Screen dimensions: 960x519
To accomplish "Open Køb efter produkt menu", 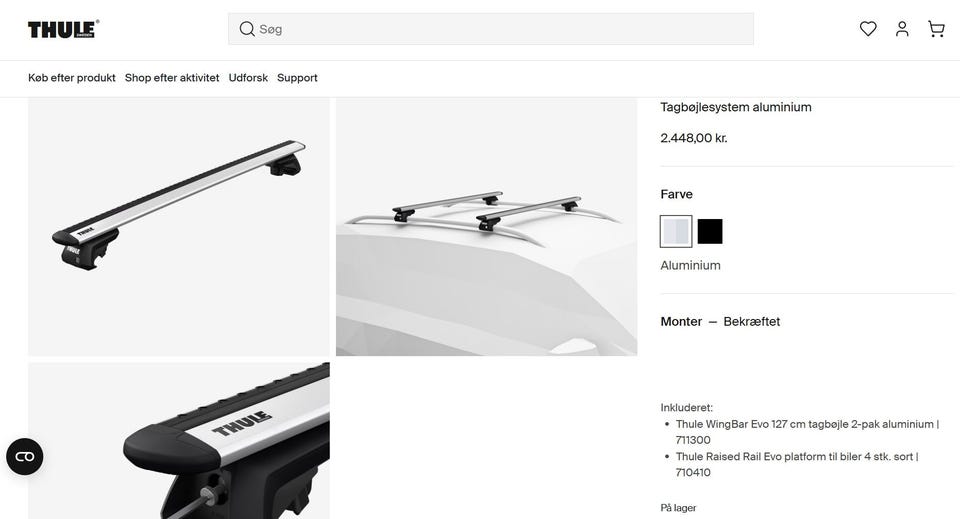I will pos(72,78).
